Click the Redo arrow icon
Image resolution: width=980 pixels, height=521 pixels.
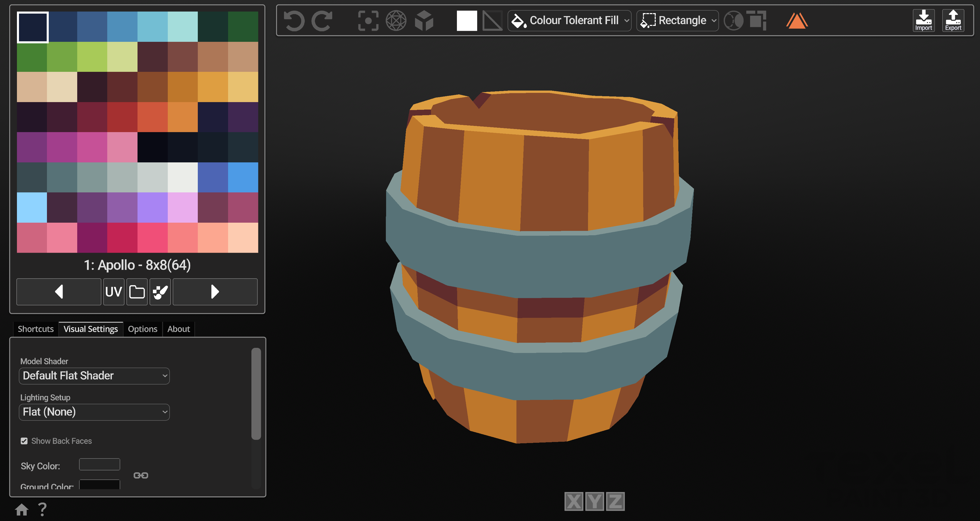(x=322, y=21)
